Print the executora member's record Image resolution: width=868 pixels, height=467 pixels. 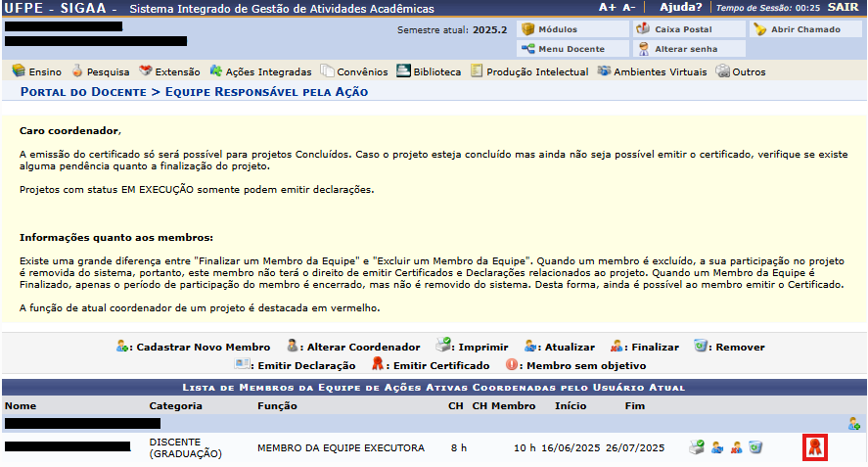click(697, 447)
